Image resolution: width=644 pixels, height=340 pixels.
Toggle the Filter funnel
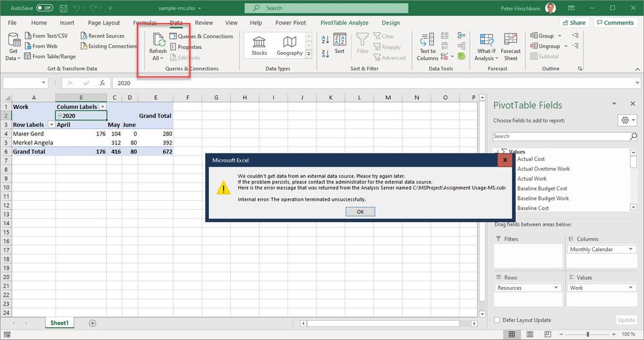pyautogui.click(x=362, y=44)
